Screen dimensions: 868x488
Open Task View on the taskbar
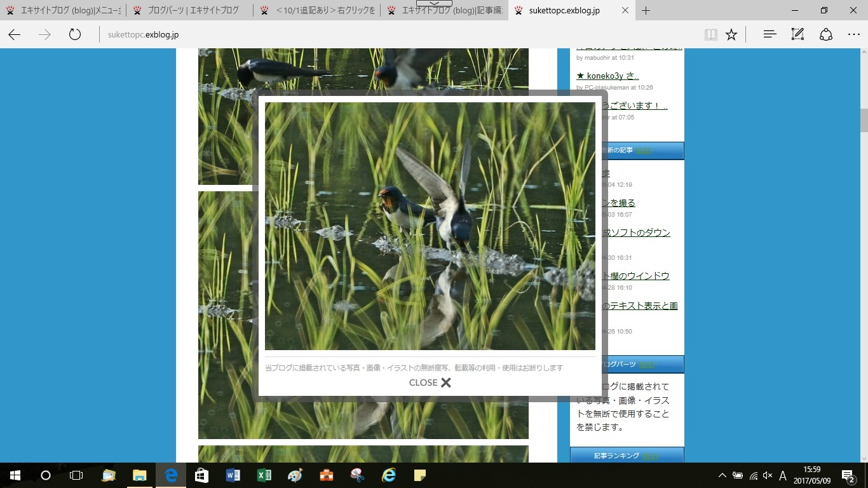tap(76, 475)
